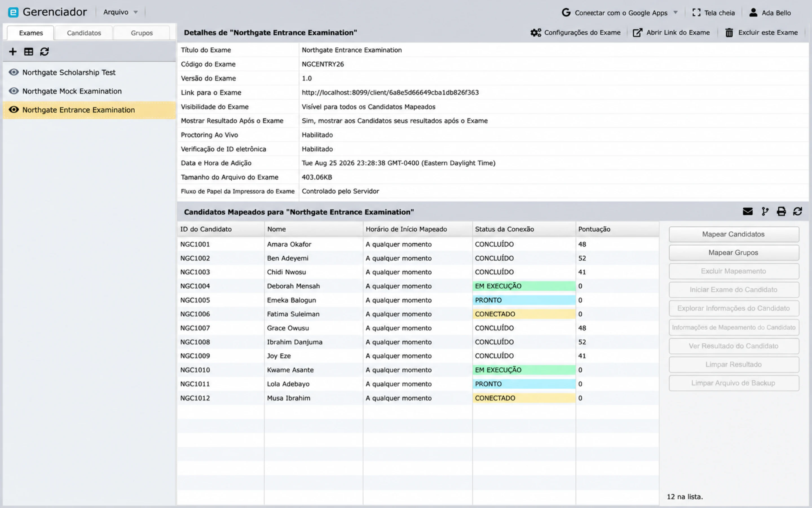The width and height of the screenshot is (812, 508).
Task: Click the external link icon for Abrir Link
Action: 637,32
